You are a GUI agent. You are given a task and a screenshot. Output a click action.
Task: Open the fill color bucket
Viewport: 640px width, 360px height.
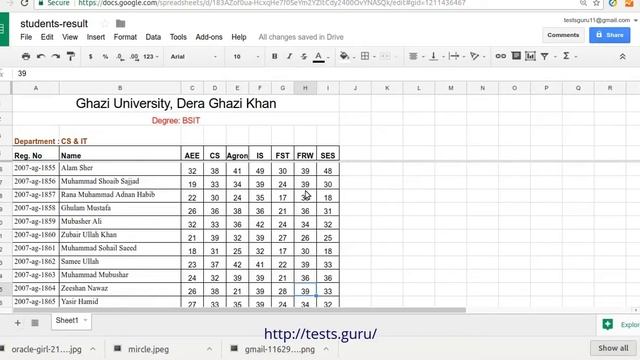(344, 56)
